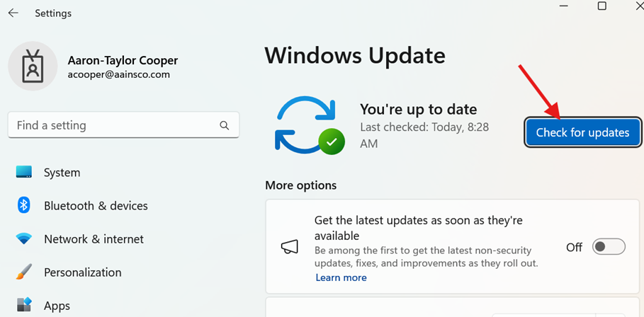
Task: Click the magnifier icon in search box
Action: click(225, 126)
